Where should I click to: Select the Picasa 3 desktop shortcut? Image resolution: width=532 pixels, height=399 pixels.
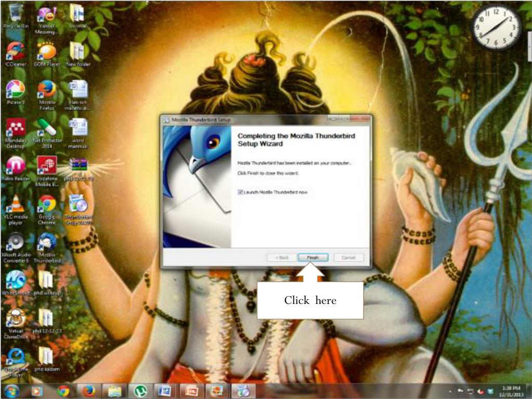pyautogui.click(x=16, y=92)
